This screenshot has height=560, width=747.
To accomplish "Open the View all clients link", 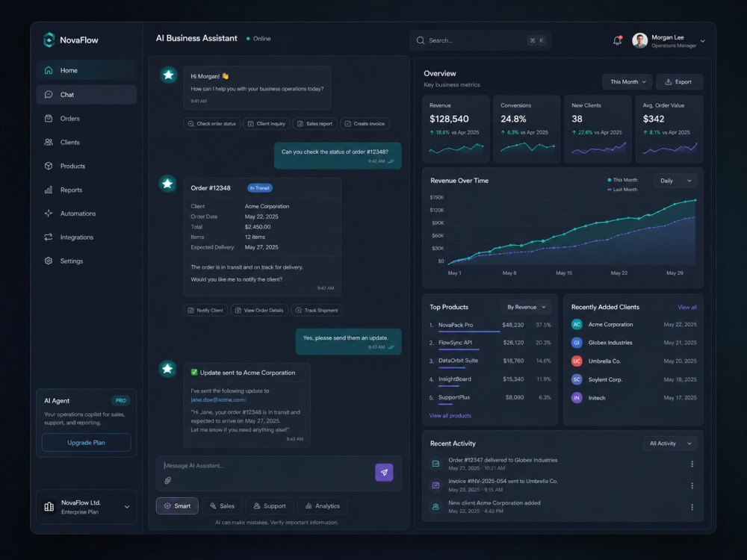I will [687, 307].
